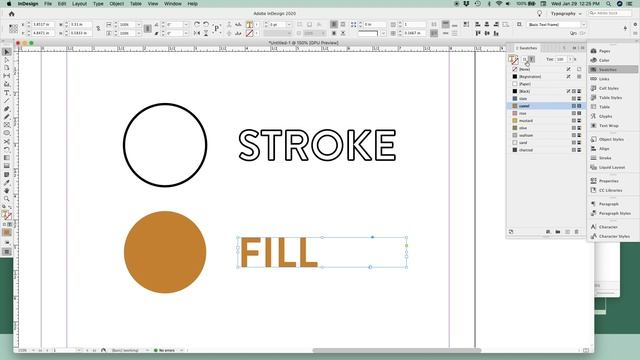
Task: Select the Ellipse tool
Action: pyautogui.click(x=7, y=133)
